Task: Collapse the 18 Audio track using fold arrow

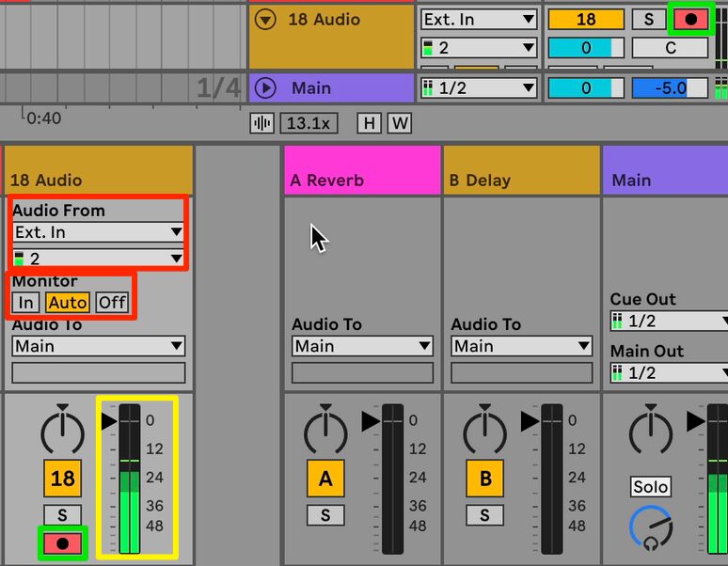Action: [x=265, y=20]
